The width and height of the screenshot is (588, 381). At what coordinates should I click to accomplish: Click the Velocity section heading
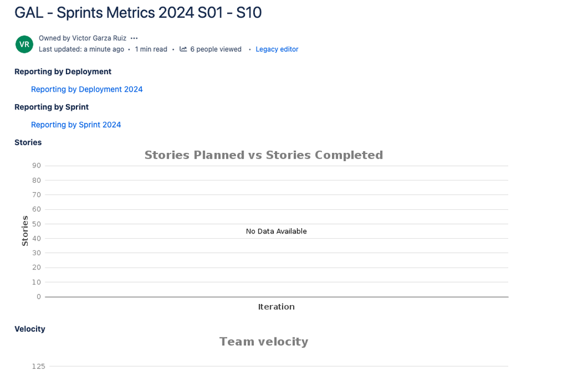(30, 329)
